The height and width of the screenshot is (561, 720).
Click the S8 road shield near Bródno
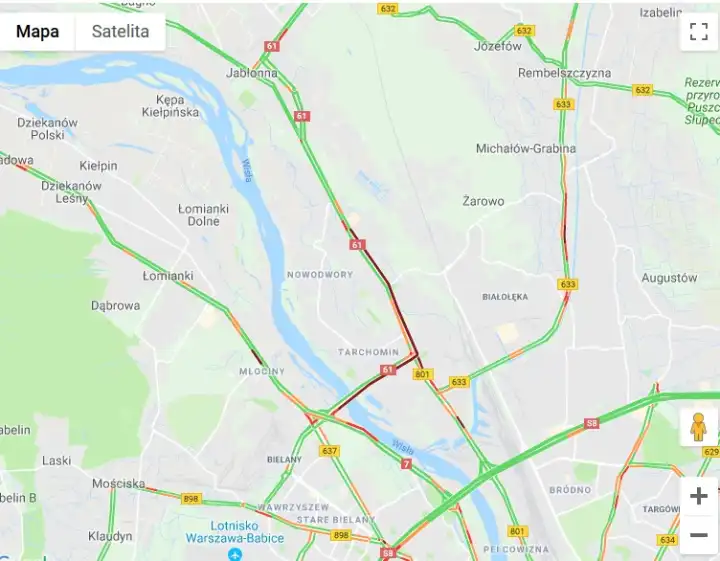click(591, 423)
